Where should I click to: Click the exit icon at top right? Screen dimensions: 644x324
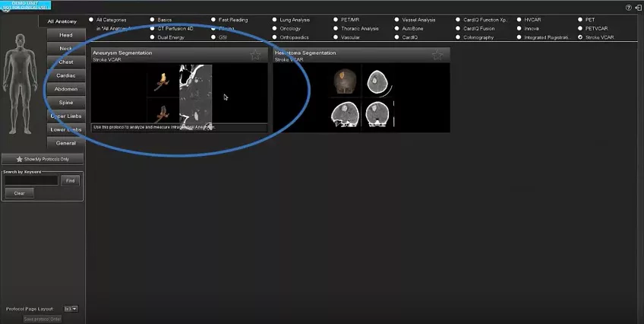coord(638,8)
